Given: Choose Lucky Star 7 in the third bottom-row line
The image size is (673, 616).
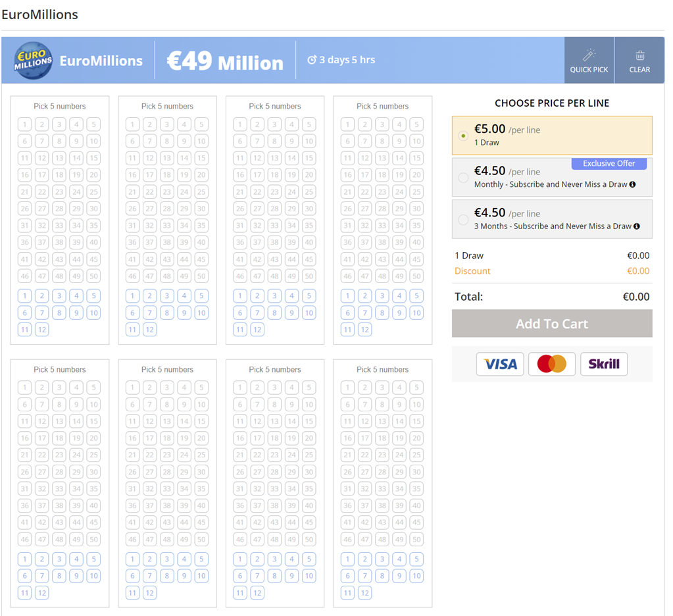Looking at the screenshot, I should coord(257,576).
